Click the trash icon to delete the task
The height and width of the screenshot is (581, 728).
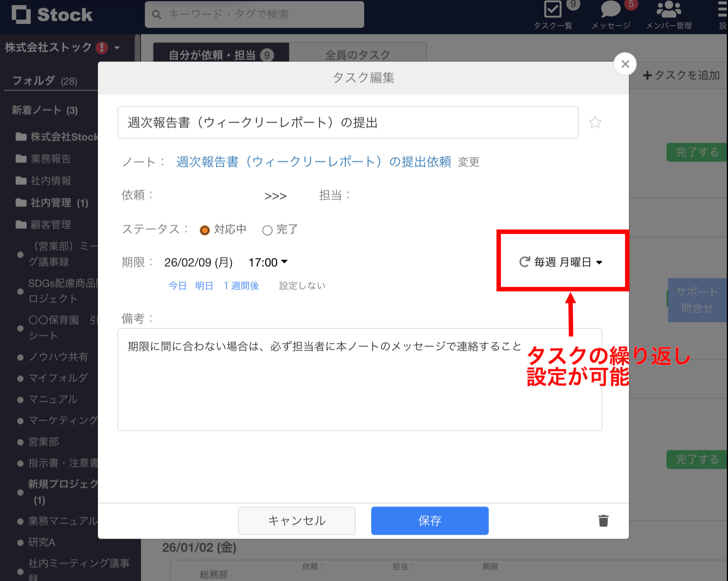[x=603, y=520]
